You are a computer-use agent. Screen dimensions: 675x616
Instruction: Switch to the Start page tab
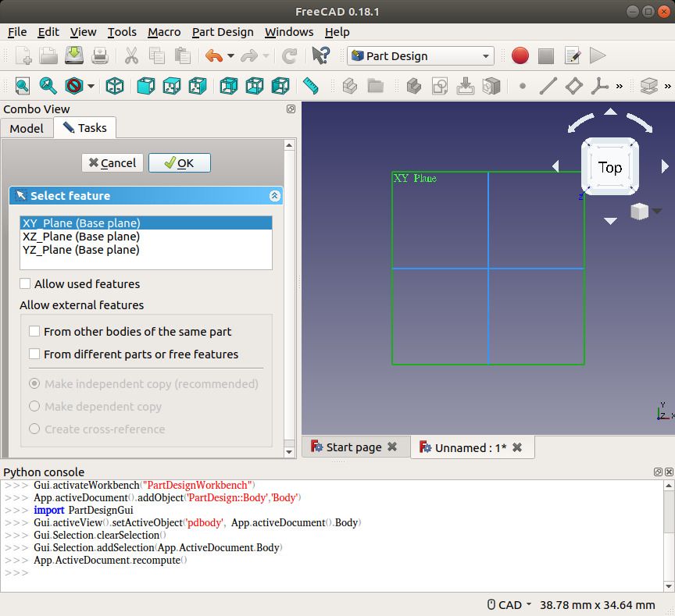pos(354,447)
